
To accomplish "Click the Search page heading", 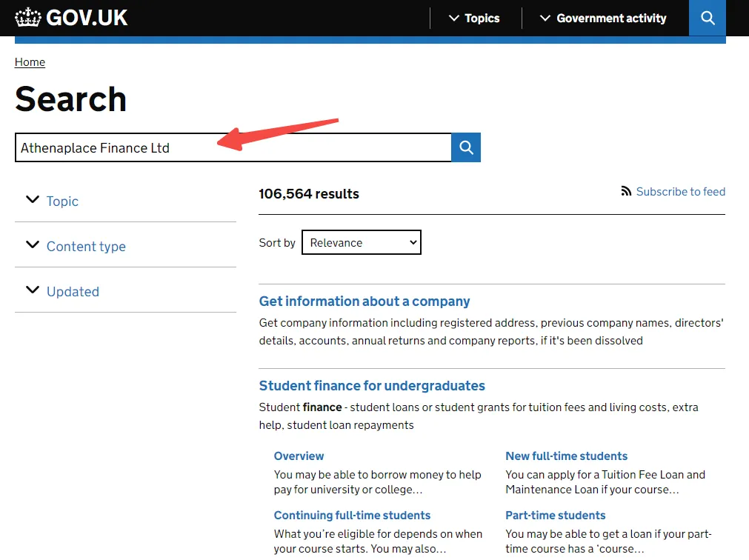I will point(70,99).
